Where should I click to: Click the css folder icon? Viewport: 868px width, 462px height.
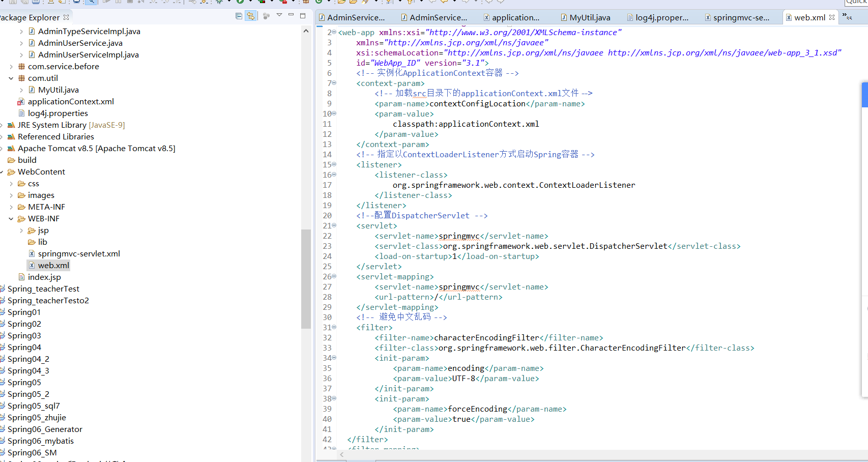click(21, 184)
